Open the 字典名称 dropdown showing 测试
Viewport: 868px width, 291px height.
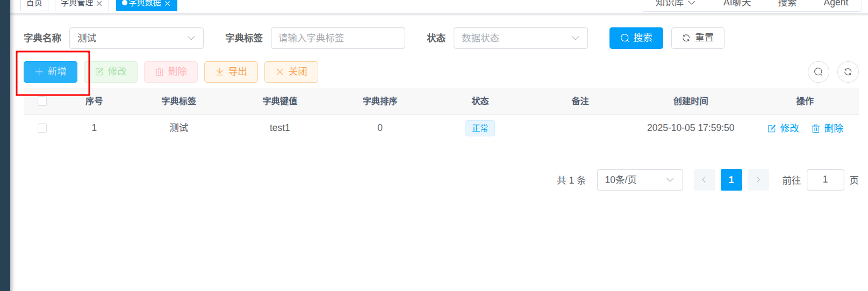click(x=137, y=38)
